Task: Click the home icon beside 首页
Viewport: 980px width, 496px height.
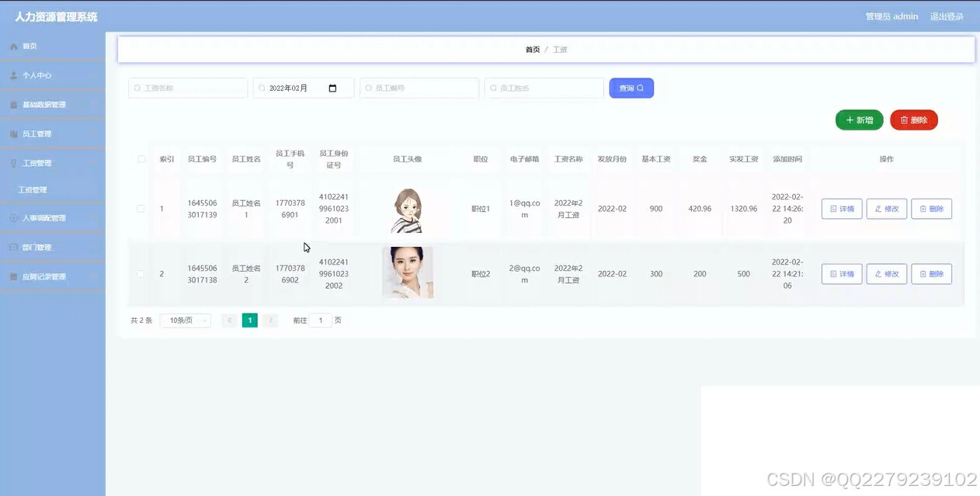Action: (12, 46)
